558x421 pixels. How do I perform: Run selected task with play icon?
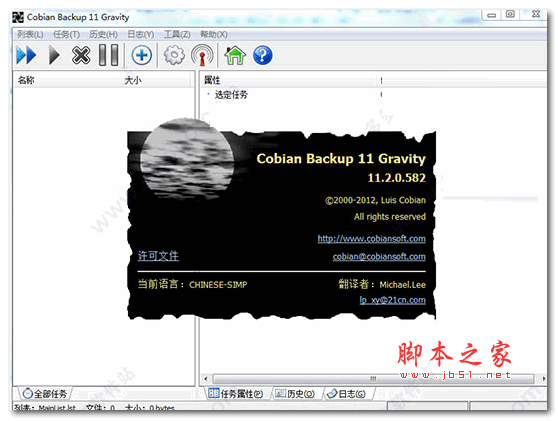point(54,56)
